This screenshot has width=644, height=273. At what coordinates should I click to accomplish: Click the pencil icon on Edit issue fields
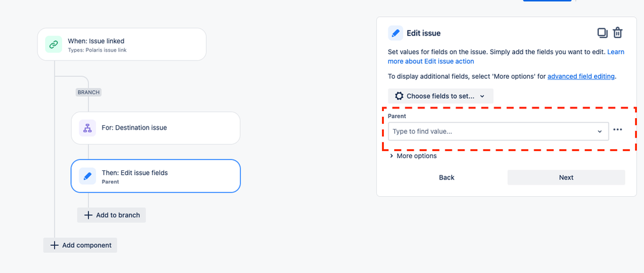88,176
